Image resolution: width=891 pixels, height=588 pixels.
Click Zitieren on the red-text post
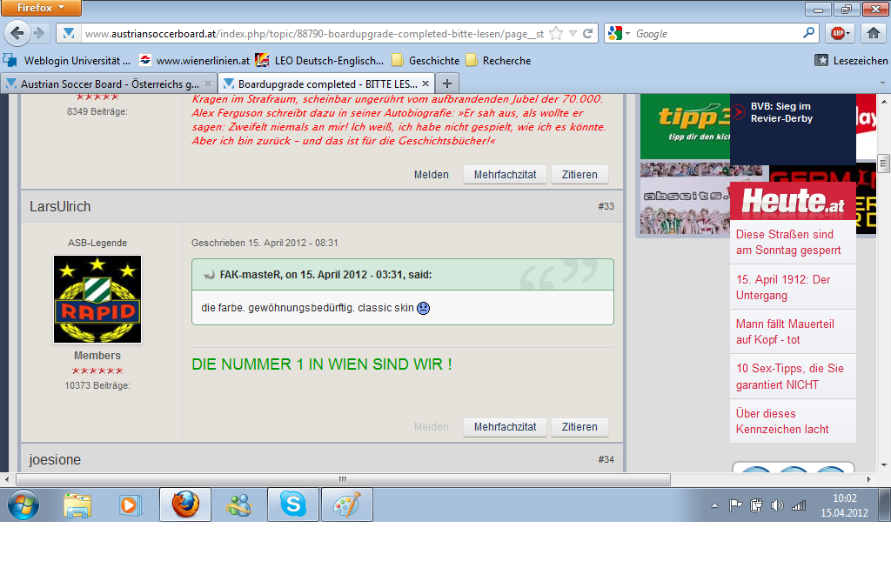coord(579,175)
